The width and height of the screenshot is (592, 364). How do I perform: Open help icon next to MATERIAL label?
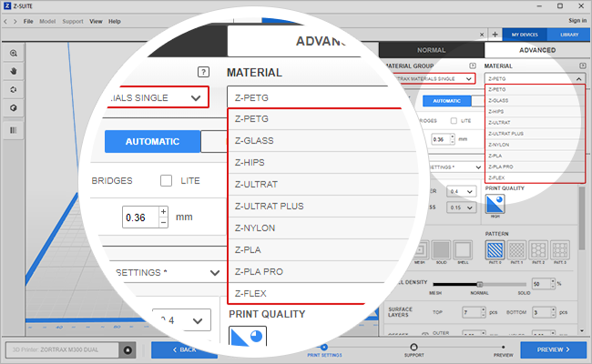point(583,66)
